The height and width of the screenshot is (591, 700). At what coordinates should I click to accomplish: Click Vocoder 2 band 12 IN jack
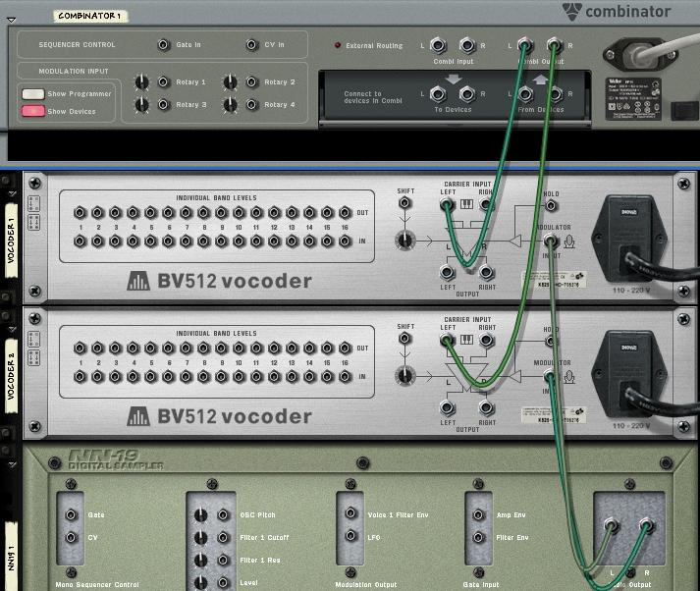[274, 376]
